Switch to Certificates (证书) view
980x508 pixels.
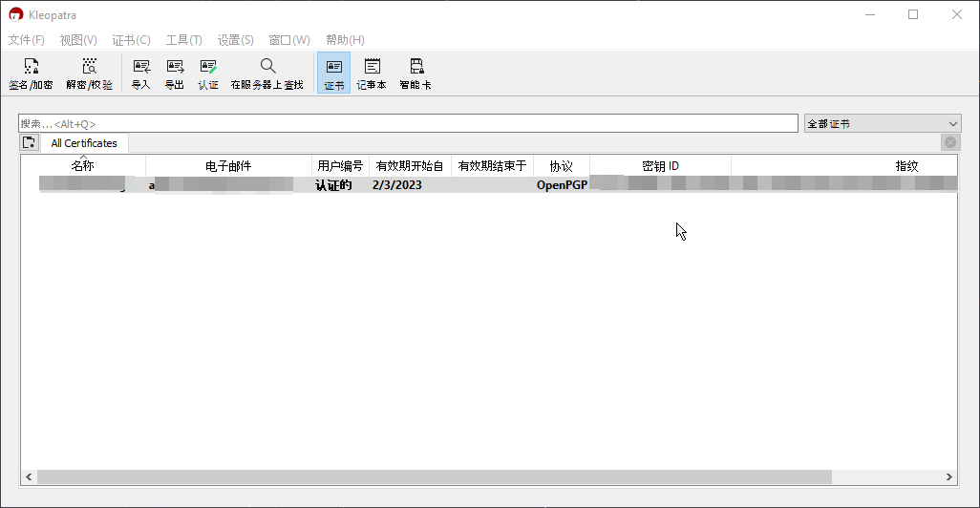pyautogui.click(x=333, y=74)
